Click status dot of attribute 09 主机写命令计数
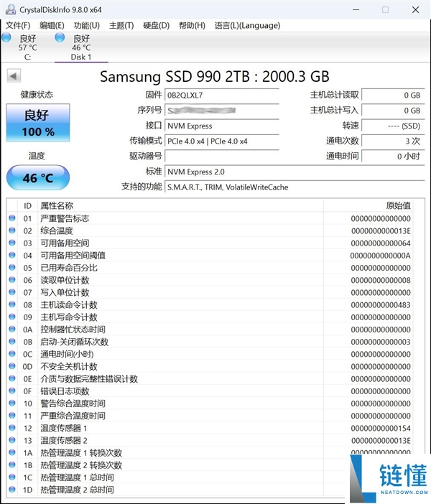 (x=12, y=317)
